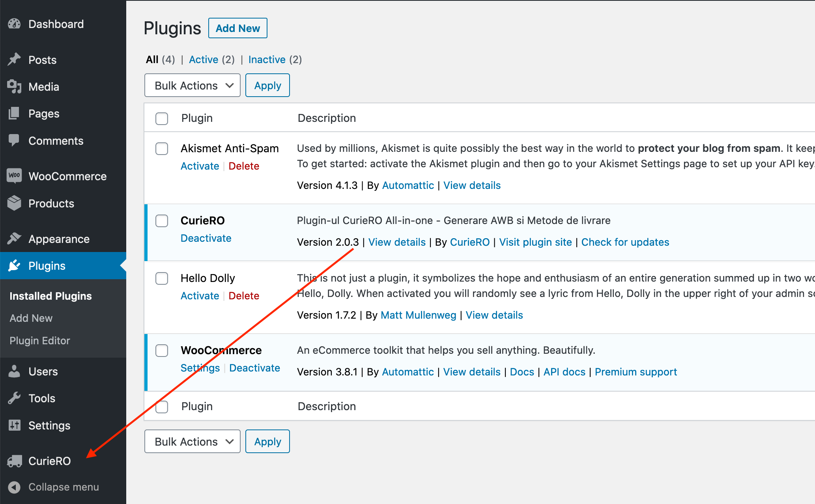Toggle the Hello Dolly plugin checkbox

162,278
